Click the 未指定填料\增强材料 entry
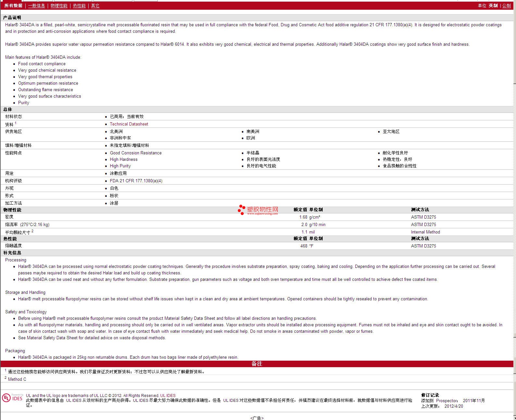Viewport: 516px width, 420px height. (129, 145)
